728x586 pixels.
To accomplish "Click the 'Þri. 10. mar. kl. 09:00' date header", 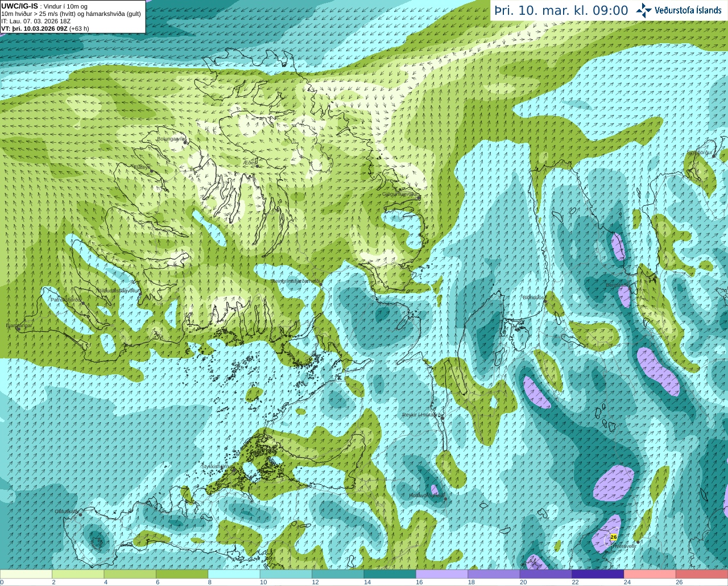I will (561, 11).
